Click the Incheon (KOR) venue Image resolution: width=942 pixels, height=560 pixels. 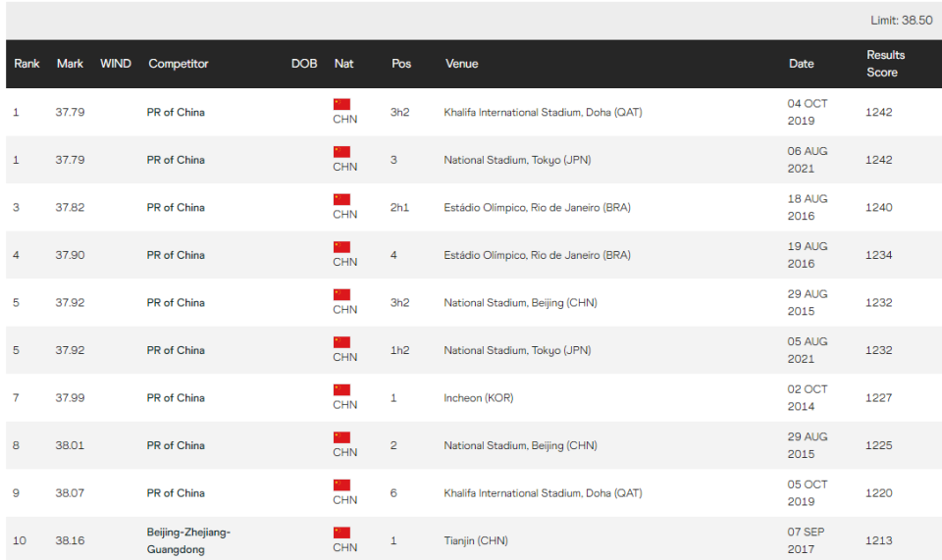pyautogui.click(x=478, y=398)
